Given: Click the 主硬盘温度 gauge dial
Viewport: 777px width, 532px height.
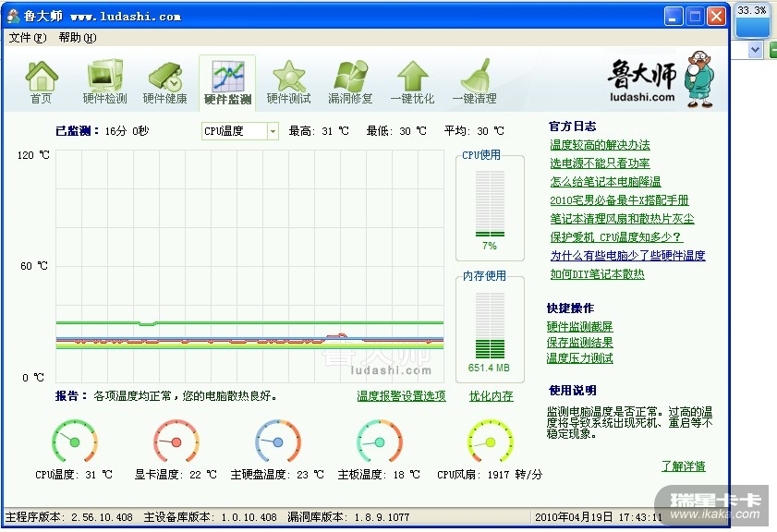Looking at the screenshot, I should point(277,441).
